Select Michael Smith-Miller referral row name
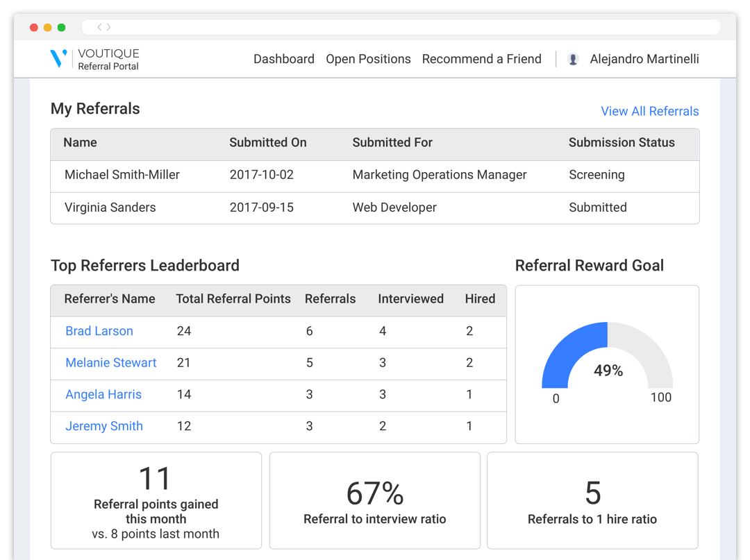The width and height of the screenshot is (750, 560). pyautogui.click(x=122, y=174)
